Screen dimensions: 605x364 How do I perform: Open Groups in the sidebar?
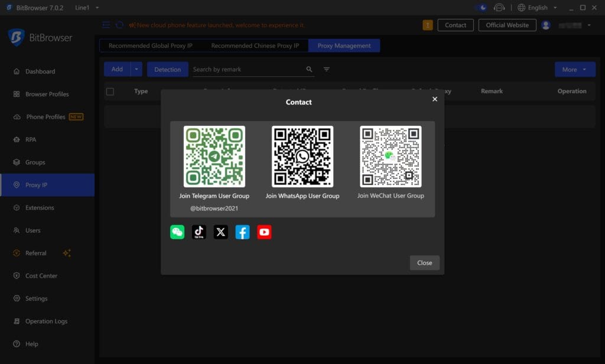pyautogui.click(x=47, y=162)
